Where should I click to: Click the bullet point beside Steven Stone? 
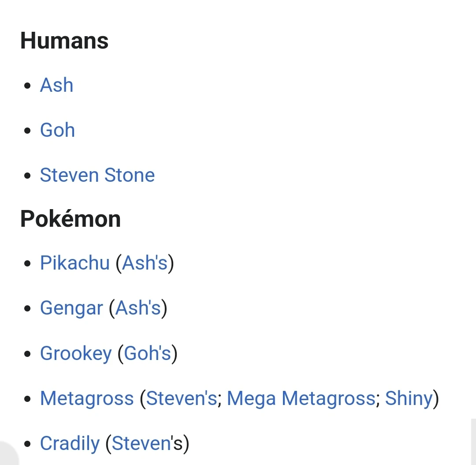27,176
